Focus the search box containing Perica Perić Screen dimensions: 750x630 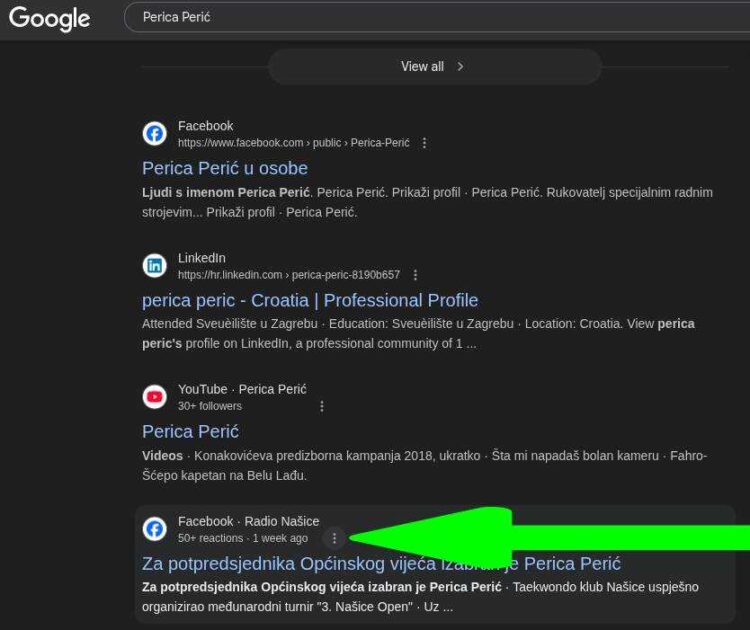(437, 18)
